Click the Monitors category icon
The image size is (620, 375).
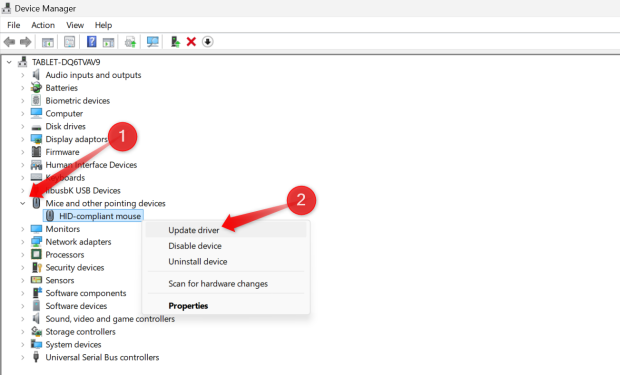36,229
